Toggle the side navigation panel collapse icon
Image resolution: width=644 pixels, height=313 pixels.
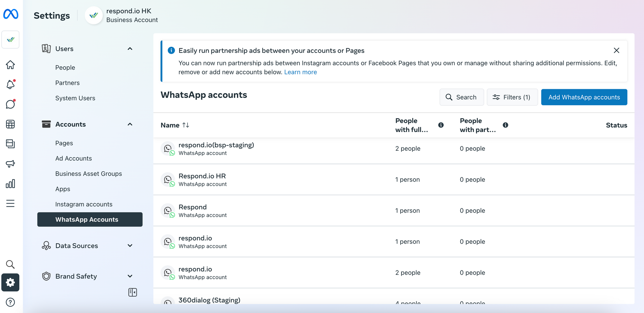pyautogui.click(x=132, y=292)
